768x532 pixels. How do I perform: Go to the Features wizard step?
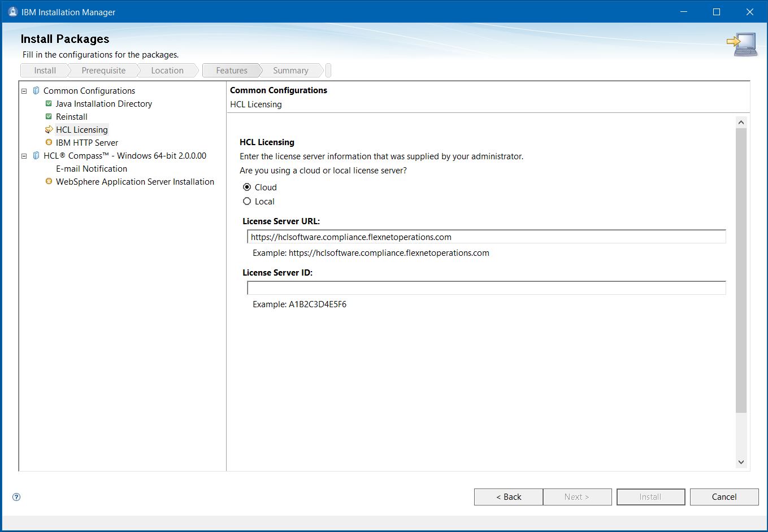pyautogui.click(x=232, y=71)
